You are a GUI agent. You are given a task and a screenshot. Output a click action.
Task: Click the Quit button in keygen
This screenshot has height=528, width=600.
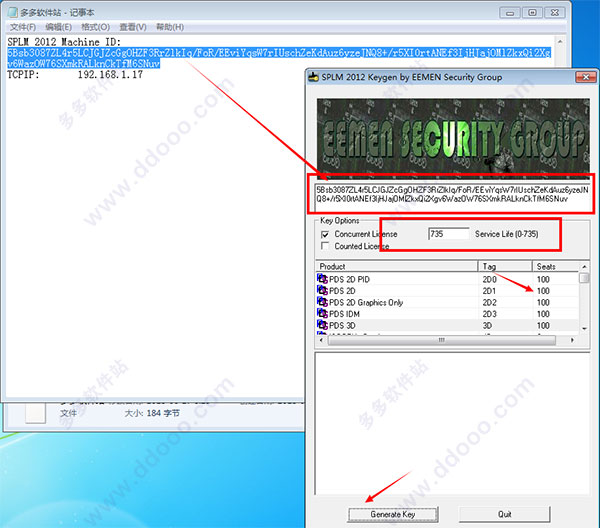click(504, 514)
